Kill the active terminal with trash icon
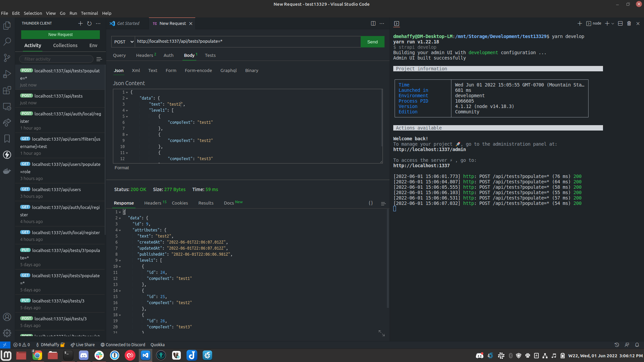The width and height of the screenshot is (644, 362). point(629,24)
